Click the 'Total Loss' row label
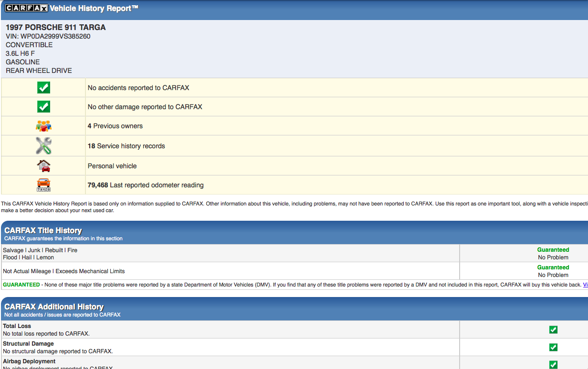This screenshot has width=588, height=369. click(17, 326)
